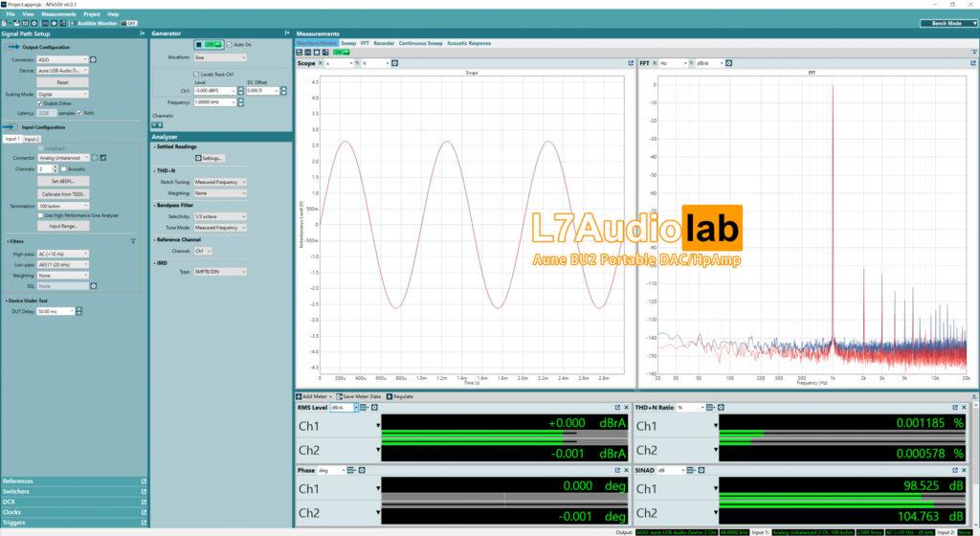Click the new project toolbar icon

click(x=5, y=23)
